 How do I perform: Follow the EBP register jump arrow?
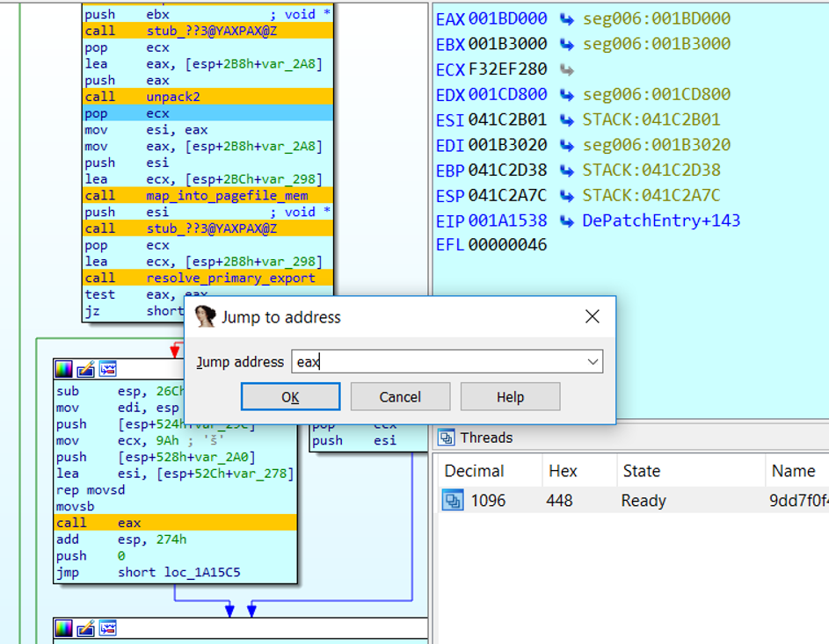point(567,170)
